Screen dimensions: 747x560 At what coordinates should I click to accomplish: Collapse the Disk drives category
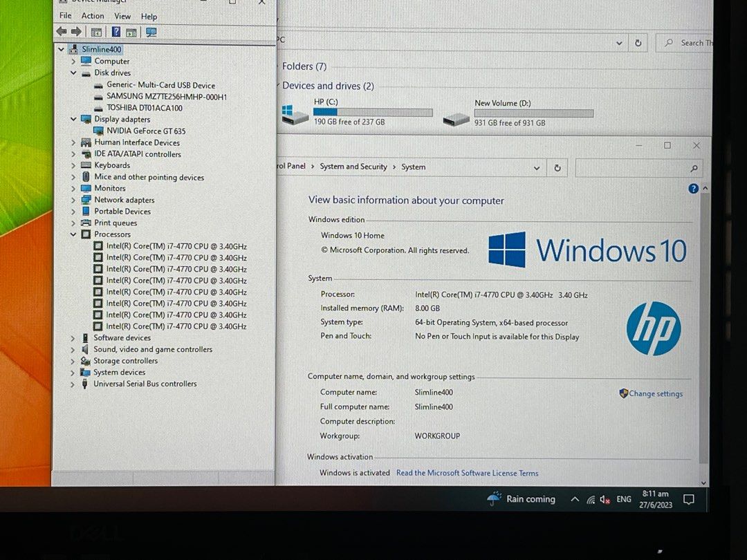point(73,73)
